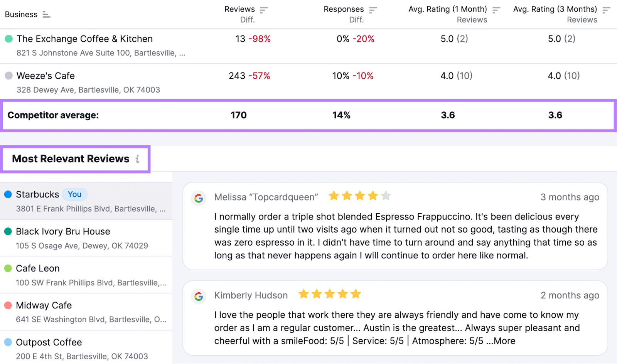This screenshot has height=364, width=617.
Task: Select Black Ivory Bru House in the sidebar
Action: point(63,231)
